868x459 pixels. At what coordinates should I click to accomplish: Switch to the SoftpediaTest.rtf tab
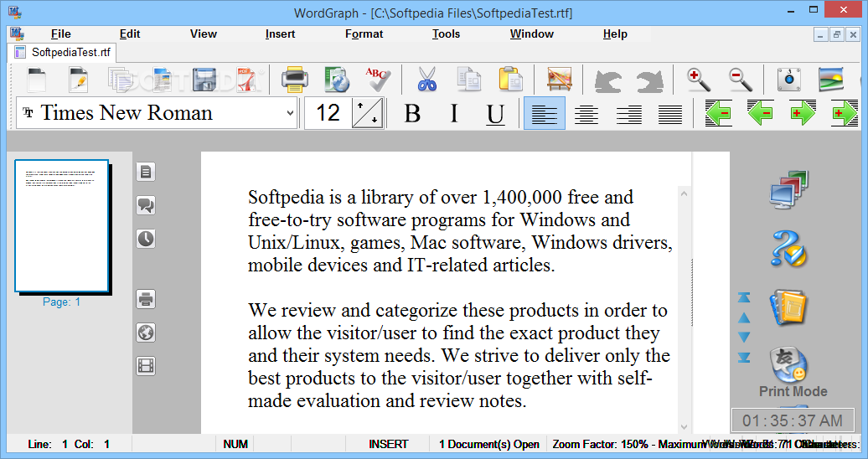62,52
